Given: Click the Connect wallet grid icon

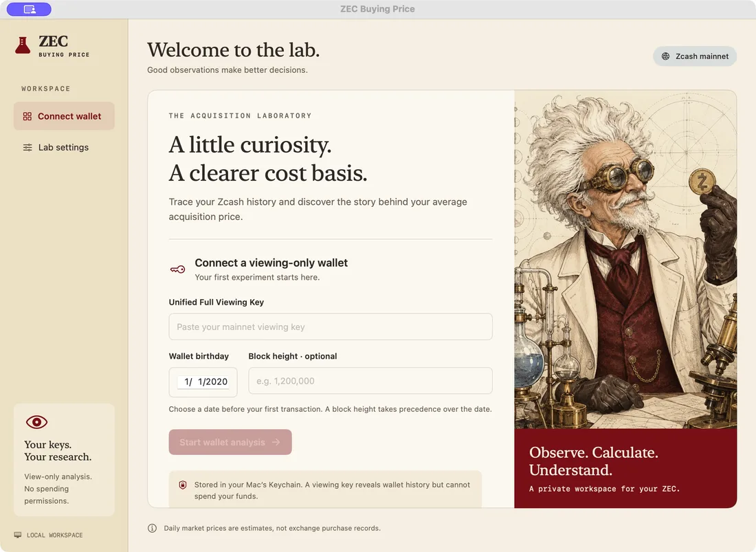Looking at the screenshot, I should coord(27,116).
